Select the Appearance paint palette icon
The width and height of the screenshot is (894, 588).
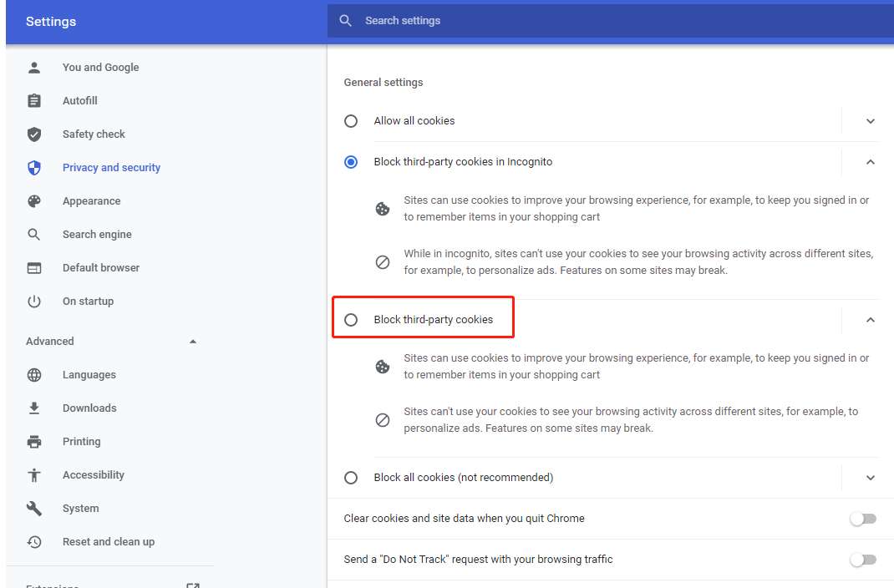34,200
